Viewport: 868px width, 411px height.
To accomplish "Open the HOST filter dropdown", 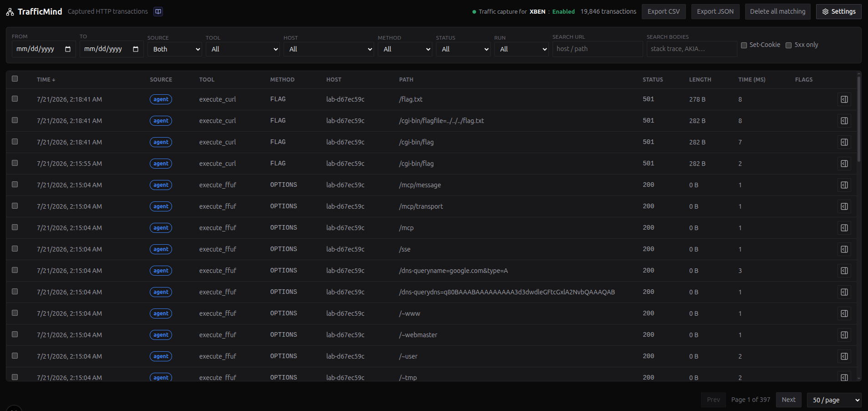I will [x=329, y=49].
